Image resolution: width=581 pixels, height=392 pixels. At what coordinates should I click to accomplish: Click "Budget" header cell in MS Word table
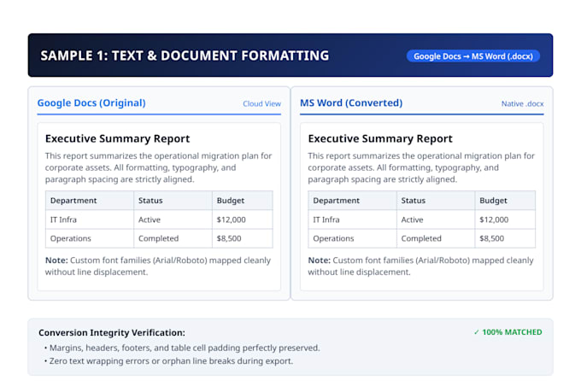click(x=506, y=201)
